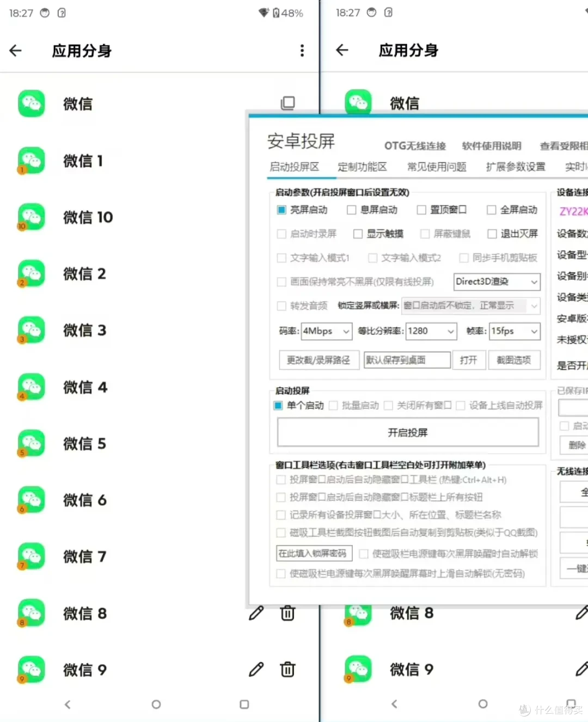Click 更改截/录屏路径 button

pyautogui.click(x=318, y=360)
